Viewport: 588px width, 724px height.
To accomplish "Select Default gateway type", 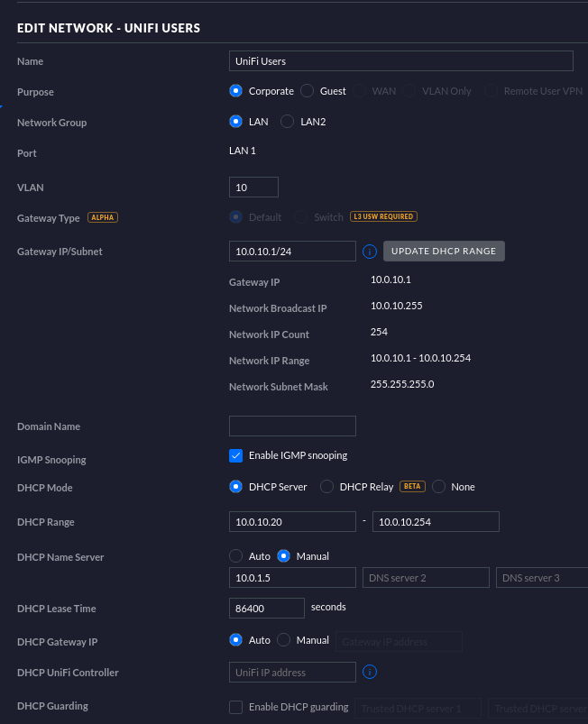I will [235, 217].
